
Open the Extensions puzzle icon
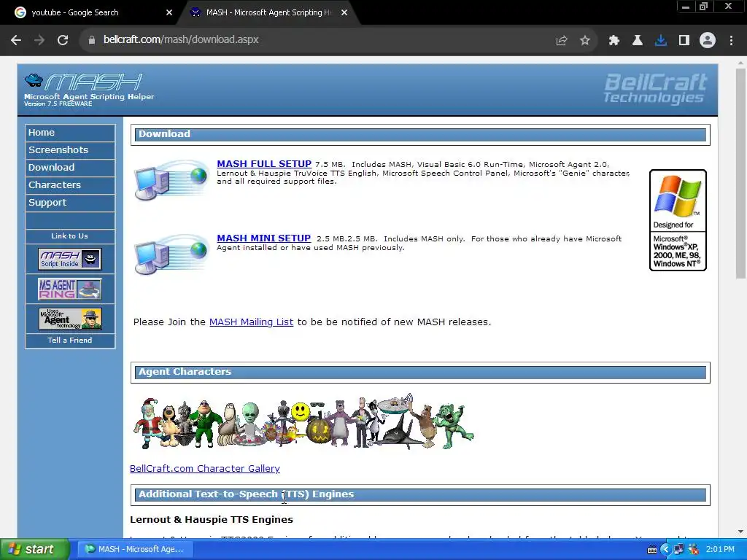pyautogui.click(x=614, y=41)
